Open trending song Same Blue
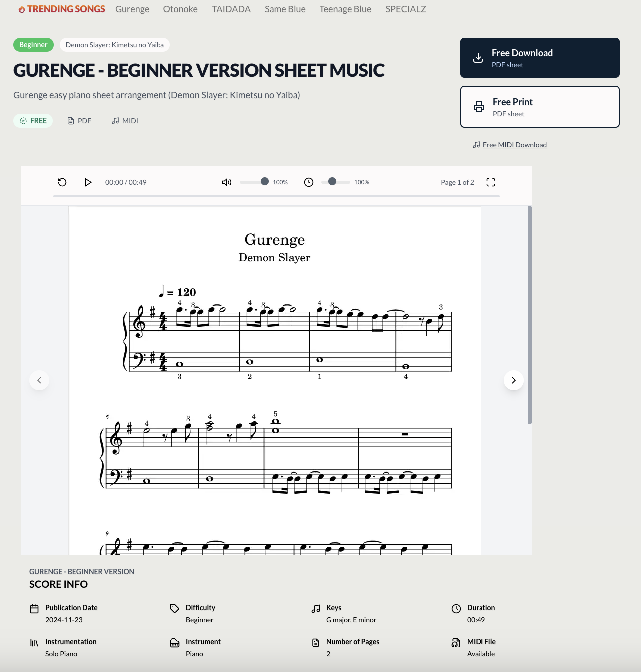 (x=285, y=9)
